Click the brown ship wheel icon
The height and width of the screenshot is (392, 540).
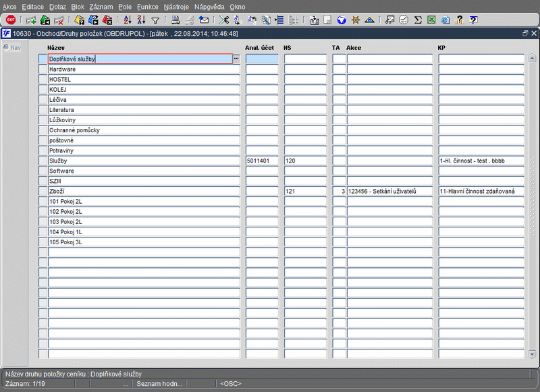pyautogui.click(x=356, y=20)
